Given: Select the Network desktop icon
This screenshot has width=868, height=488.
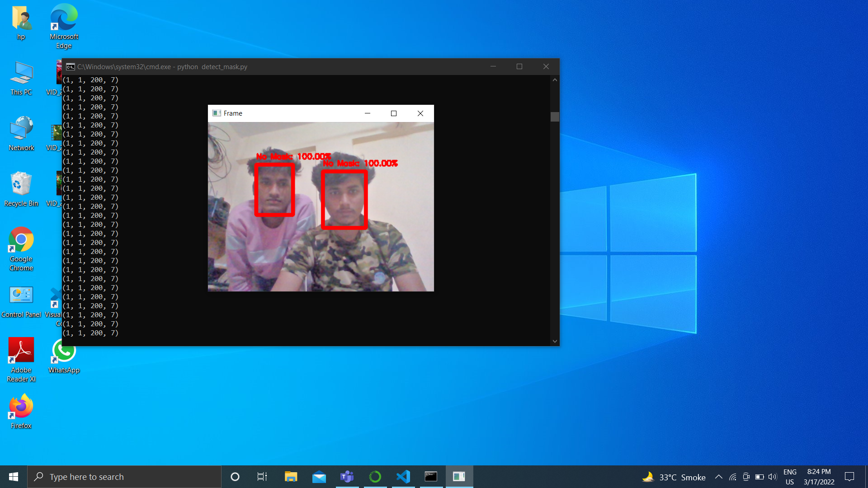Looking at the screenshot, I should (x=21, y=133).
